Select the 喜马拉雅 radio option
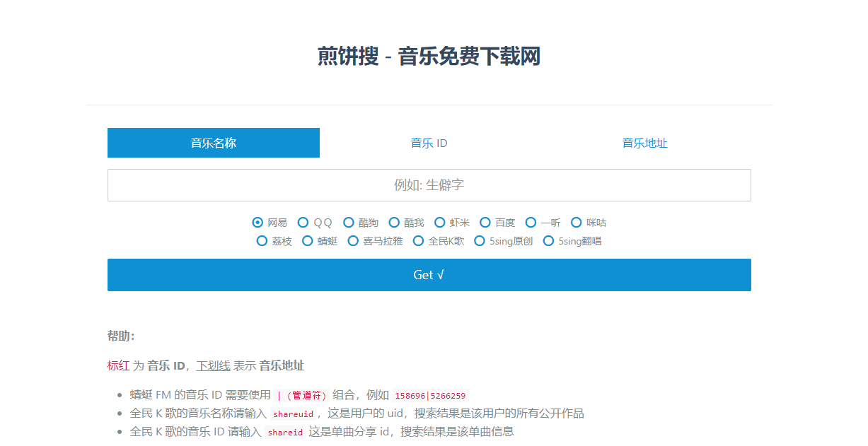Viewport: 868px width, 446px height. click(x=354, y=241)
